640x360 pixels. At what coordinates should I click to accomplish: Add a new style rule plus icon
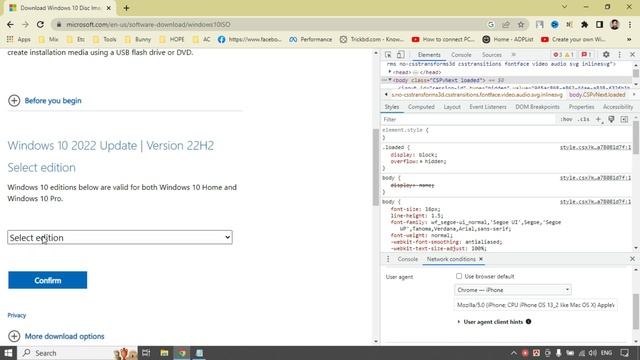tap(598, 119)
